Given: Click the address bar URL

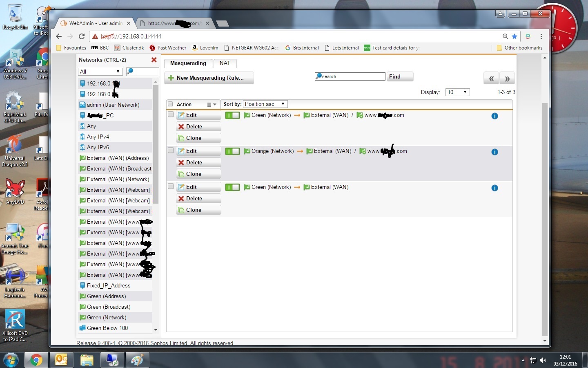Looking at the screenshot, I should 131,36.
